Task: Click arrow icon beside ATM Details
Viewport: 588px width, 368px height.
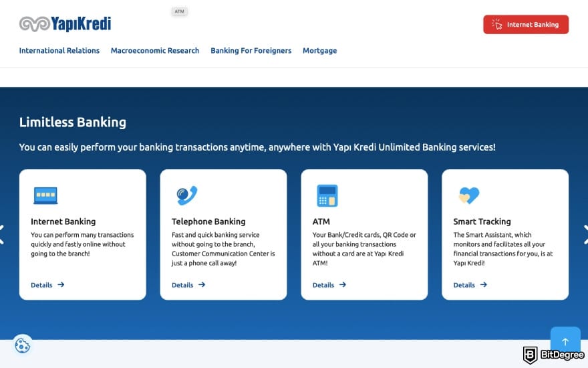Action: (x=343, y=284)
